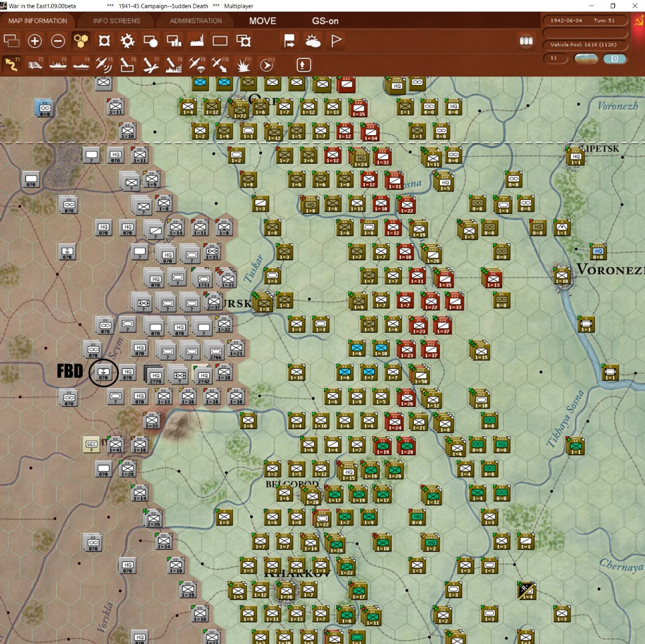The width and height of the screenshot is (645, 644).
Task: Select the red stack labeled 1=50
Action: click(x=421, y=374)
